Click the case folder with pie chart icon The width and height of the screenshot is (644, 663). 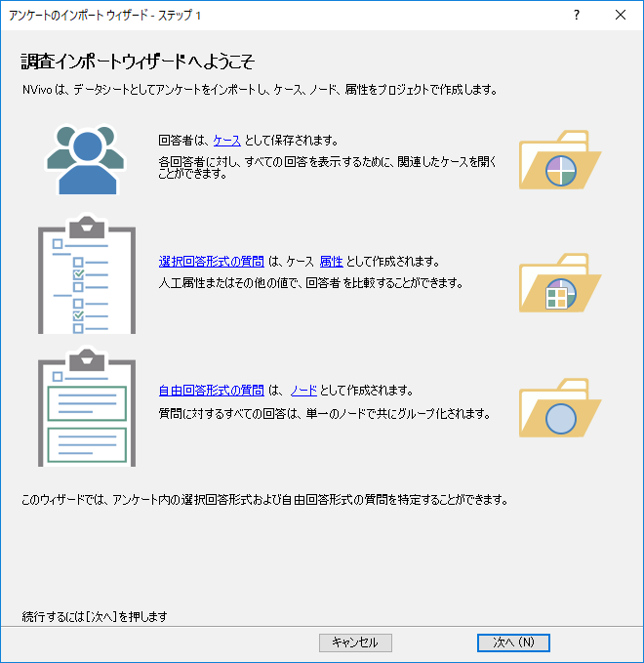[x=559, y=158]
